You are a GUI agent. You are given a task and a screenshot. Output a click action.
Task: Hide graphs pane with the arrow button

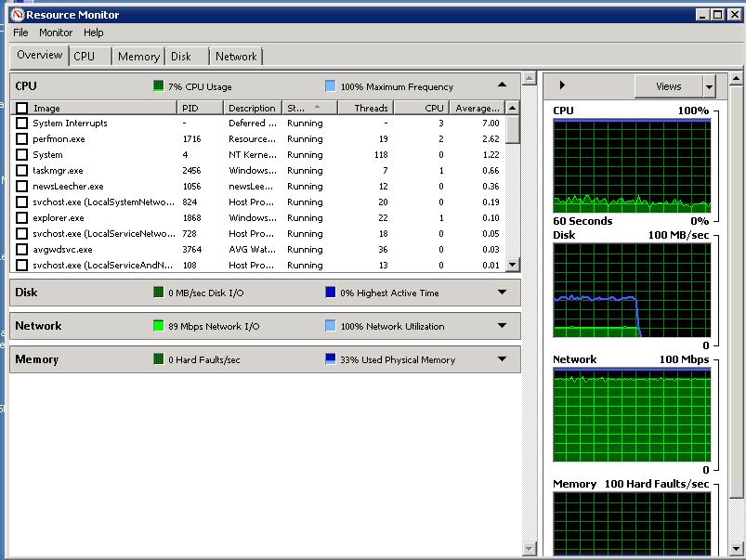pyautogui.click(x=562, y=85)
